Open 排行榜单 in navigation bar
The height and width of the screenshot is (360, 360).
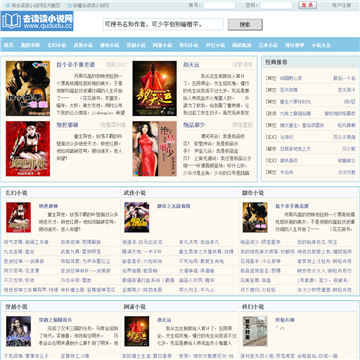pyautogui.click(x=295, y=45)
